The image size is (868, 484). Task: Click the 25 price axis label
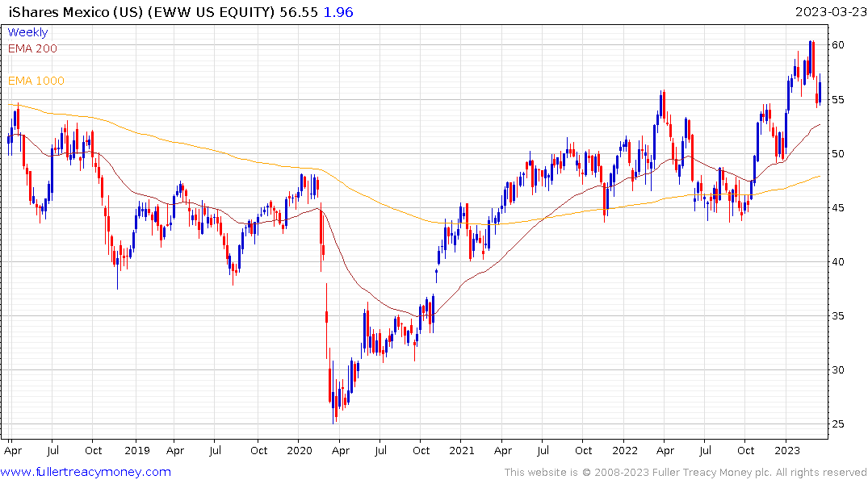[838, 423]
